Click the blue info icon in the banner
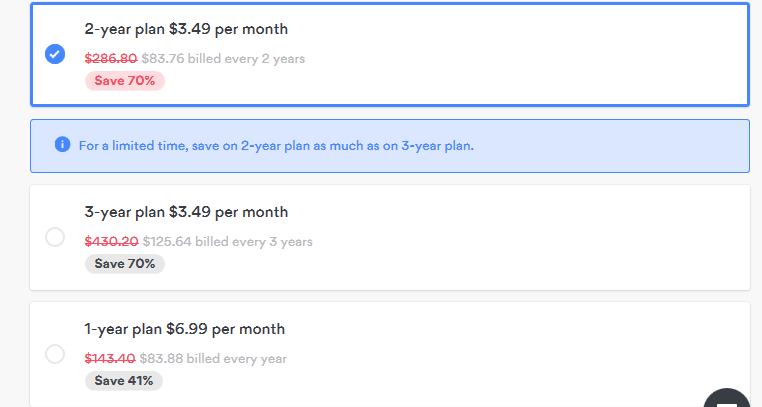 click(63, 145)
